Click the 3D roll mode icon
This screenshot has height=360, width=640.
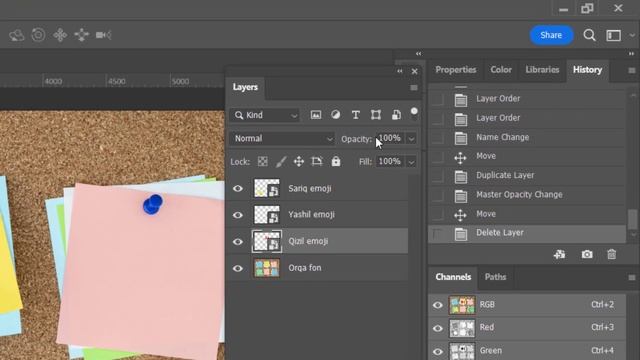click(38, 35)
